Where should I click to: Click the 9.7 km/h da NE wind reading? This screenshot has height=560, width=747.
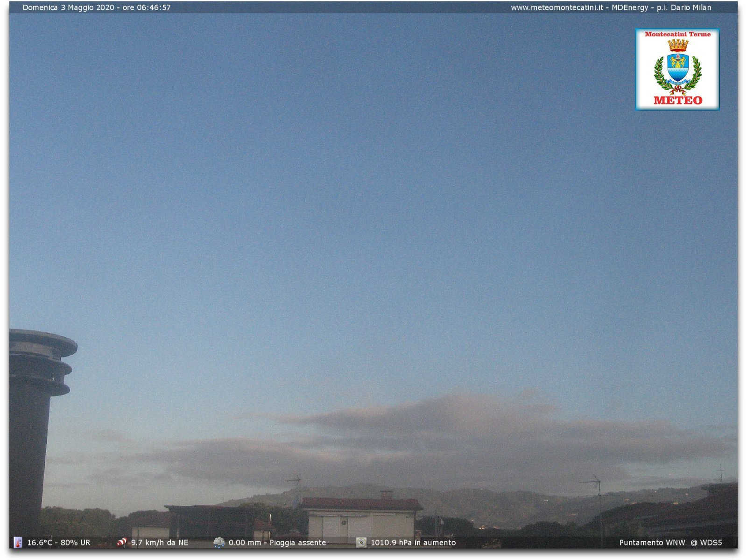coord(160,542)
